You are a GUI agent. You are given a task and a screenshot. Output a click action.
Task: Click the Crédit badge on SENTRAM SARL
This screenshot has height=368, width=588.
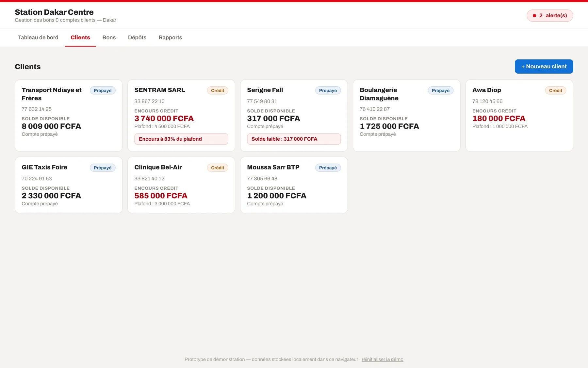[218, 91]
